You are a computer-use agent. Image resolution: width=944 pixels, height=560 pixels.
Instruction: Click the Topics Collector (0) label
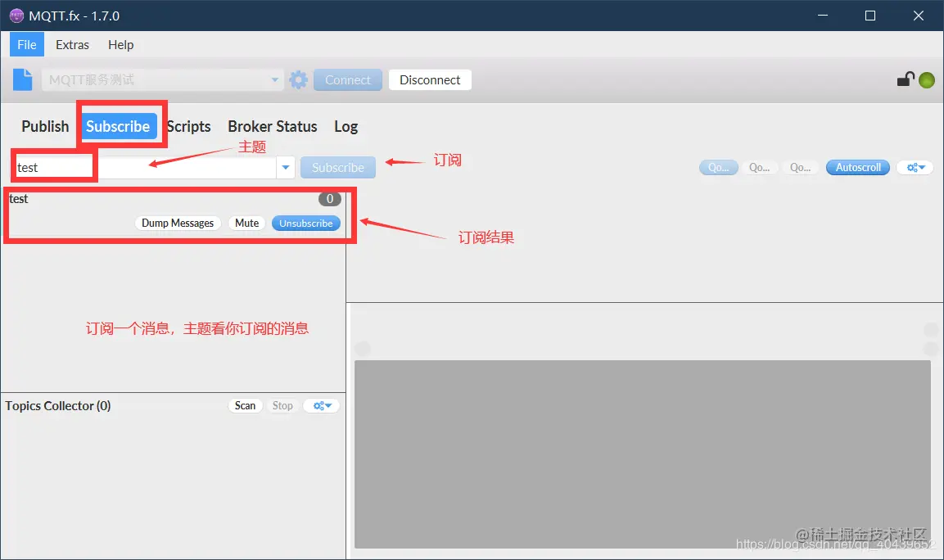coord(58,406)
